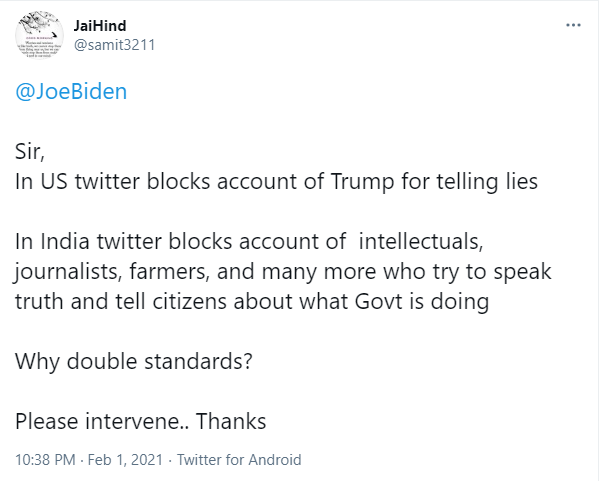This screenshot has height=481, width=601.
Task: Click the word 'Trump' in the tweet
Action: 362,182
